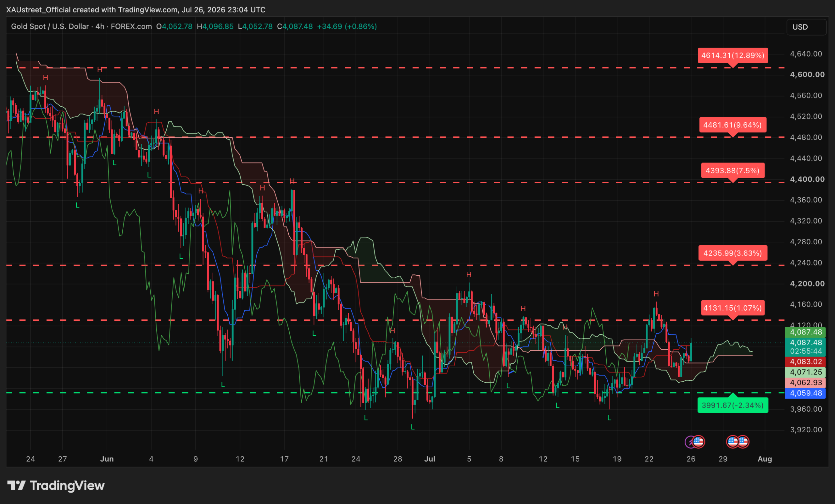Click the Jul label on the time axis
Image resolution: width=835 pixels, height=504 pixels.
(430, 459)
